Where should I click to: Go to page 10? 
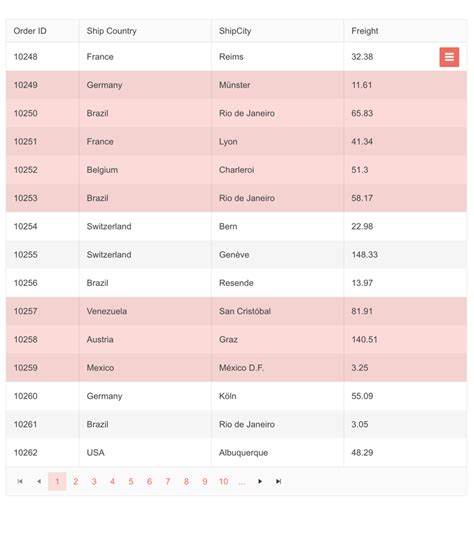click(x=223, y=481)
